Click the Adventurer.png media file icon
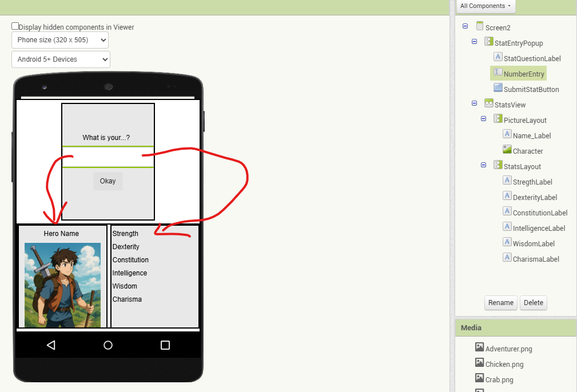 480,347
